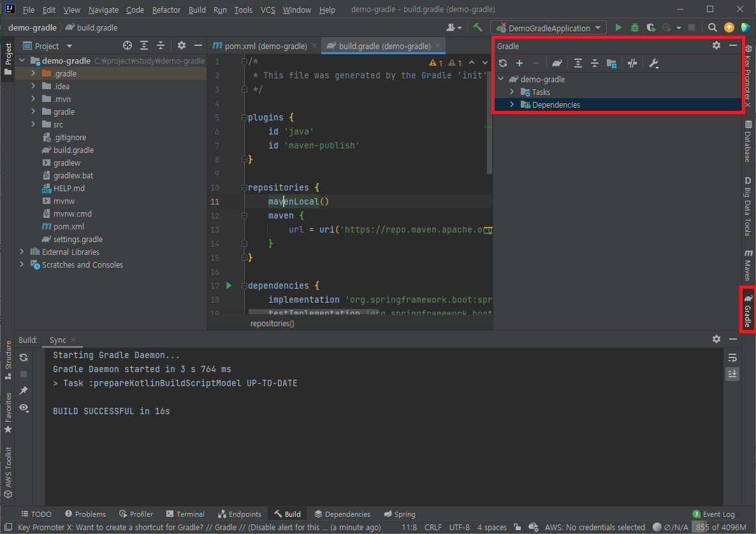This screenshot has height=534, width=756.
Task: Rerun sync in Build panel
Action: [24, 357]
